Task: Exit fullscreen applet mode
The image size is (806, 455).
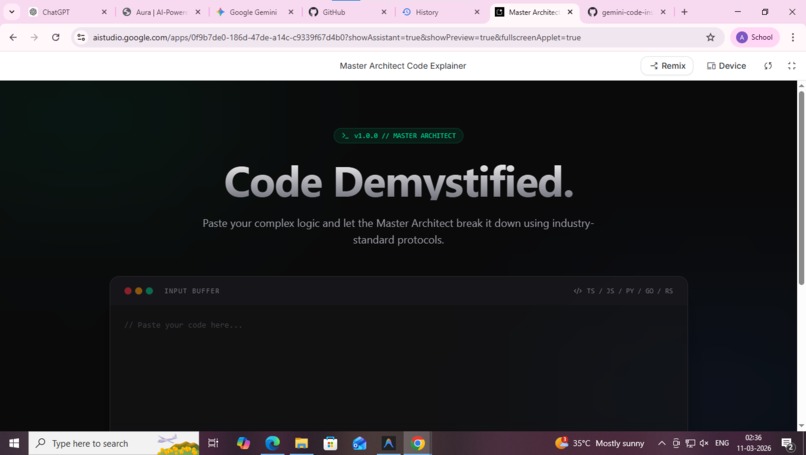Action: click(x=792, y=66)
